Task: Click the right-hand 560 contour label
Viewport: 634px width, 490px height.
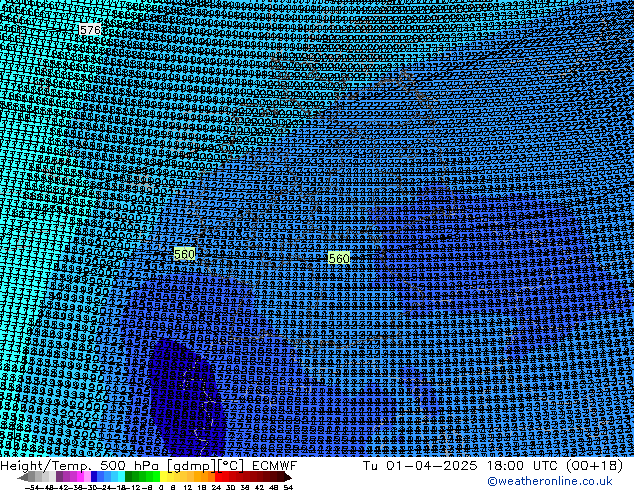Action: coord(339,258)
